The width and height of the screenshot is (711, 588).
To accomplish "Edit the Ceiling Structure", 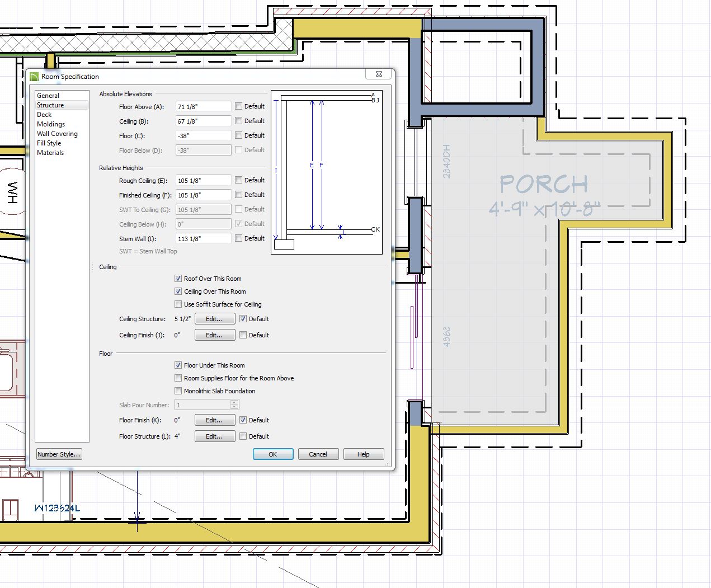I will [x=215, y=319].
